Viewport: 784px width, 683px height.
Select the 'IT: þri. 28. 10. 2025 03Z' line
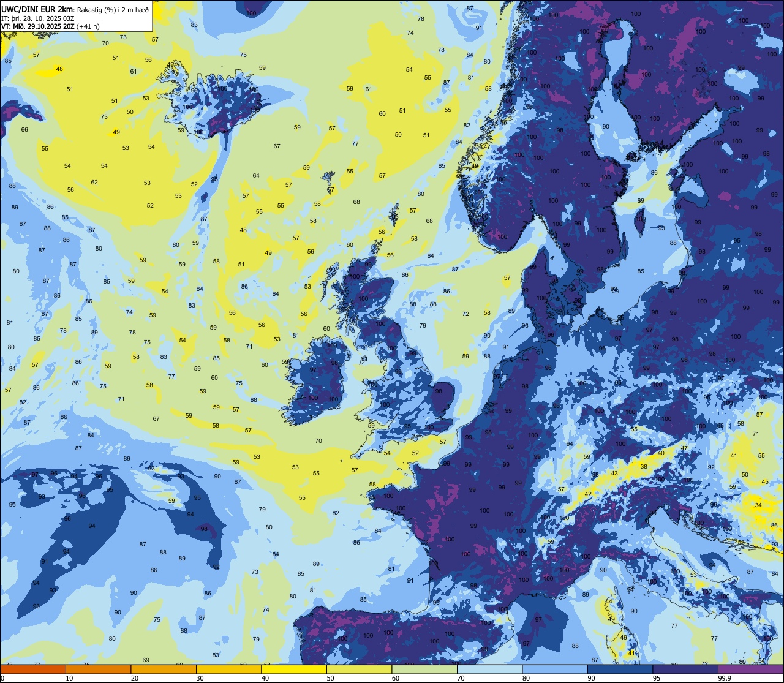coord(38,18)
